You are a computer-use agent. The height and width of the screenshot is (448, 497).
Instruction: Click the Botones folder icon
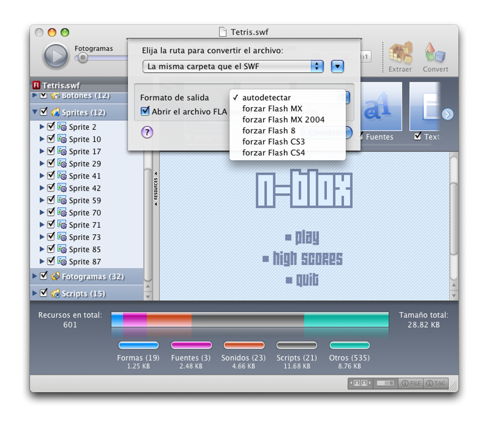pyautogui.click(x=55, y=95)
